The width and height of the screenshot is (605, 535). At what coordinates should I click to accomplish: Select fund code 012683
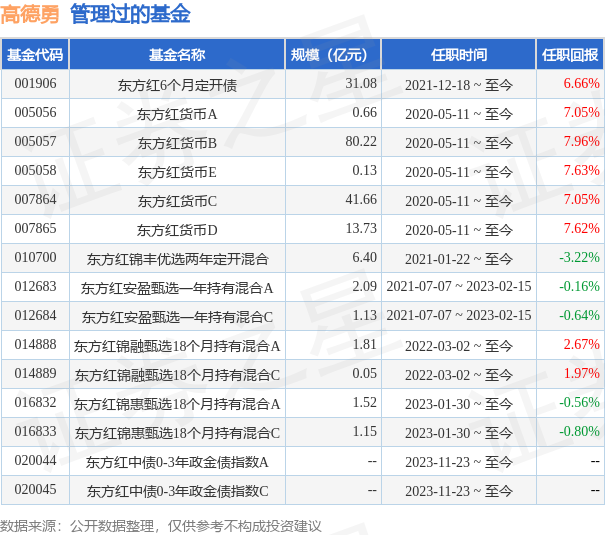[x=35, y=287]
